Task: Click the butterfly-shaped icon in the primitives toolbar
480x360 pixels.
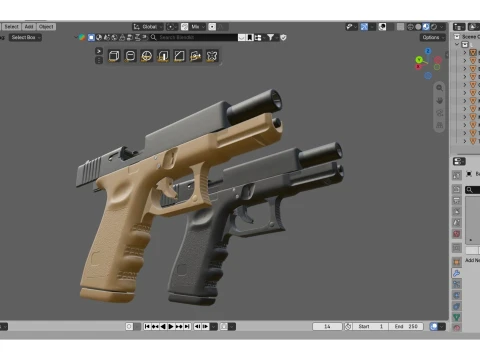Action: (x=212, y=56)
